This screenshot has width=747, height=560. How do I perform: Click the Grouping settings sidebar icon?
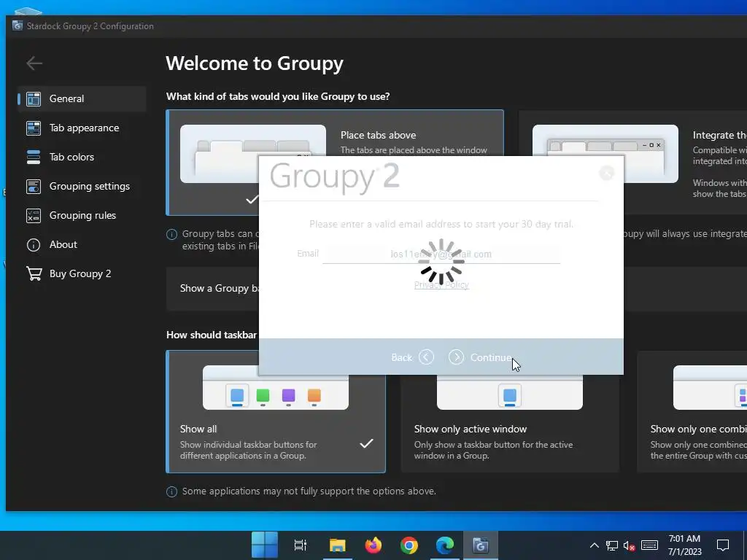coord(34,186)
